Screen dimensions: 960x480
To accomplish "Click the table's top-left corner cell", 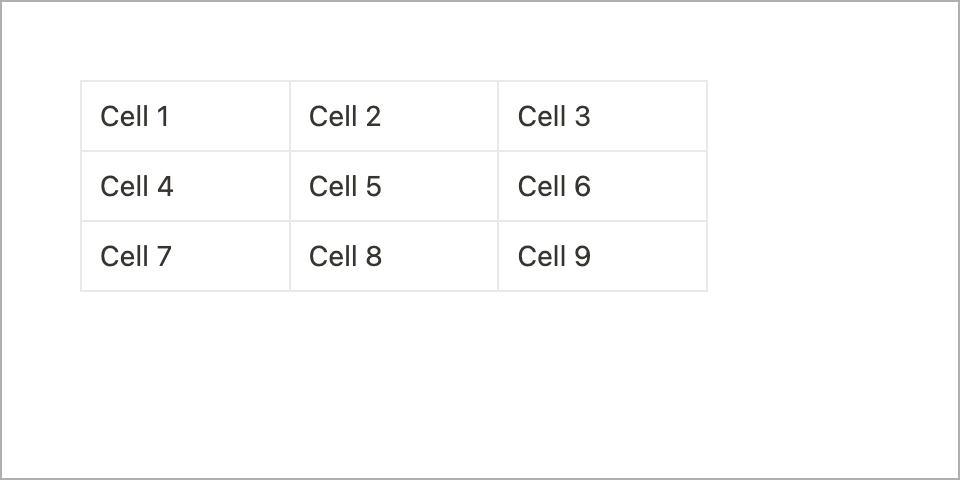I will click(185, 116).
